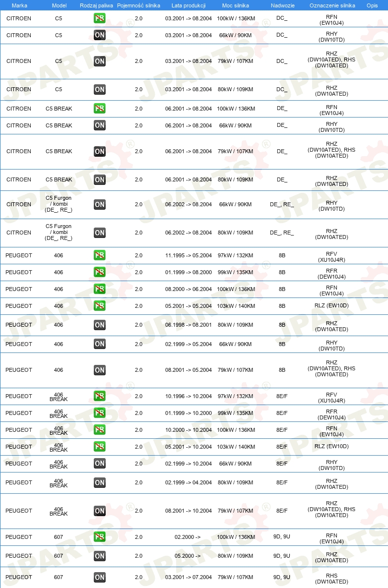Click the Marka column header
The height and width of the screenshot is (588, 388).
pyautogui.click(x=19, y=5)
